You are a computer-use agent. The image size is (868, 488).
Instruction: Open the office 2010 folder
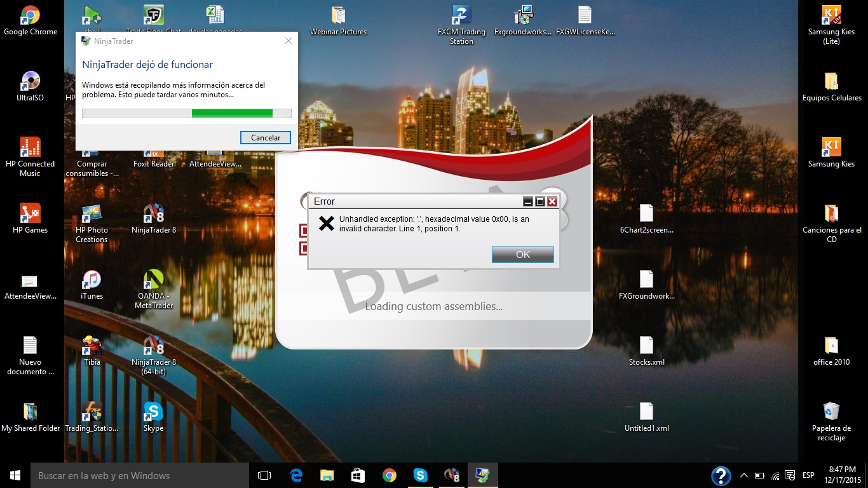click(x=831, y=351)
